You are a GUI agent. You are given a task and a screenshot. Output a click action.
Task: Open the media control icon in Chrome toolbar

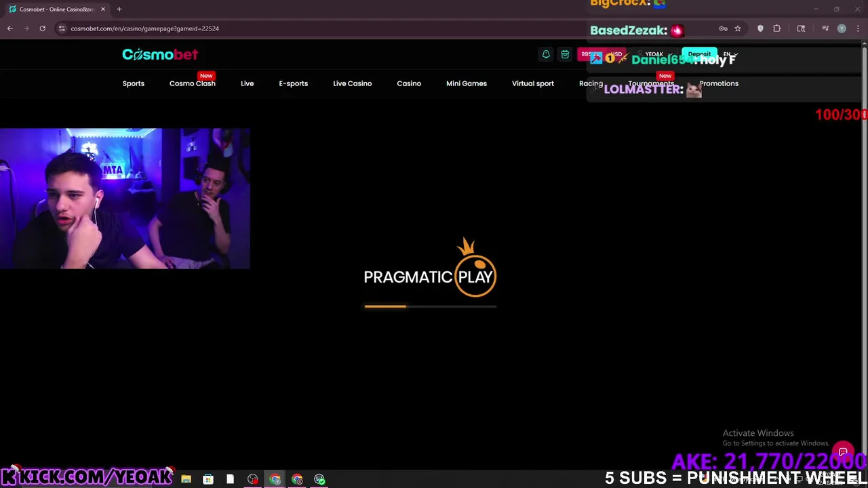click(x=825, y=28)
